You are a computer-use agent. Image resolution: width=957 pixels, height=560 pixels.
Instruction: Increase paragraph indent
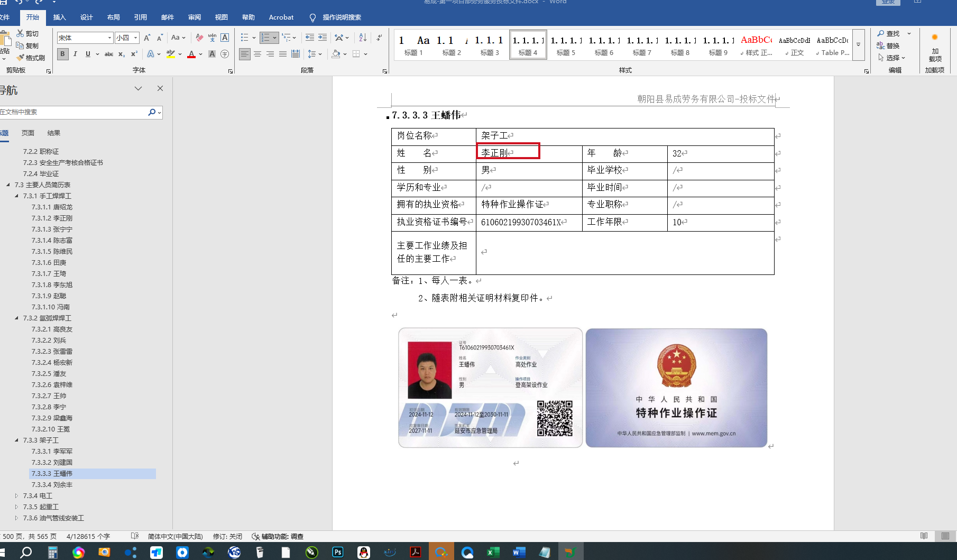coord(323,38)
